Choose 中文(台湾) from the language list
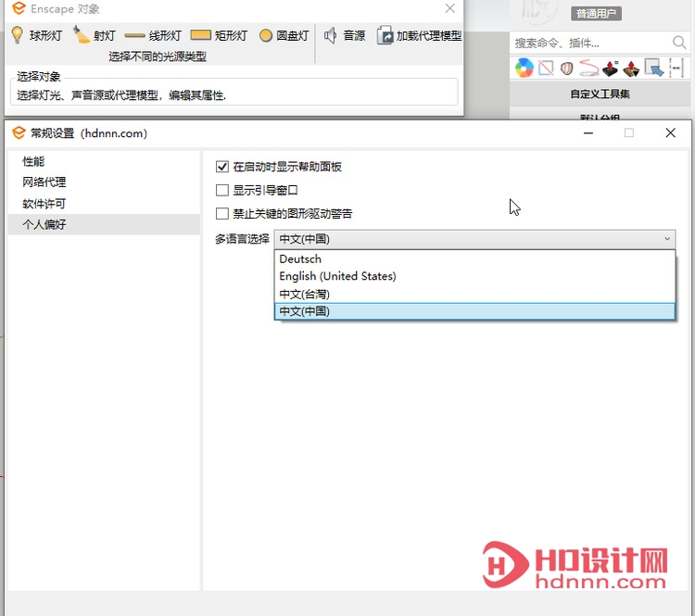The width and height of the screenshot is (695, 616). click(474, 294)
